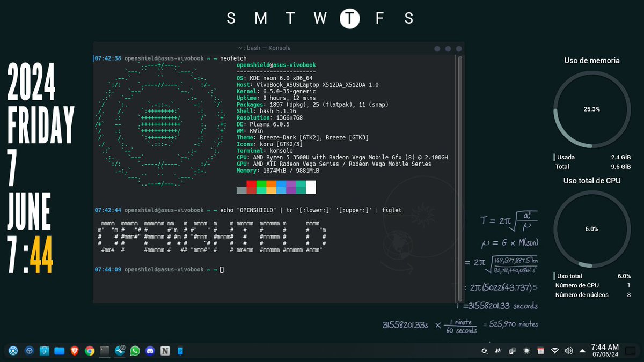Expand hidden system tray icons arrow

pos(582,351)
